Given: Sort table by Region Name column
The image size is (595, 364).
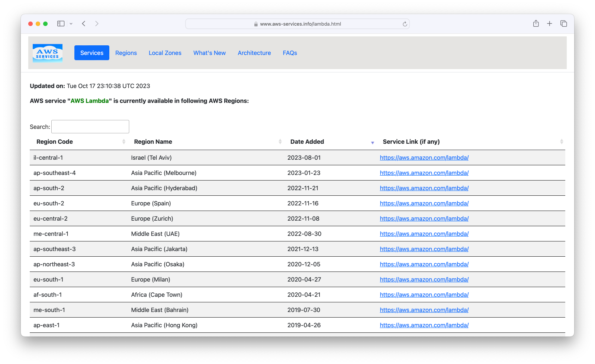Looking at the screenshot, I should tap(153, 142).
